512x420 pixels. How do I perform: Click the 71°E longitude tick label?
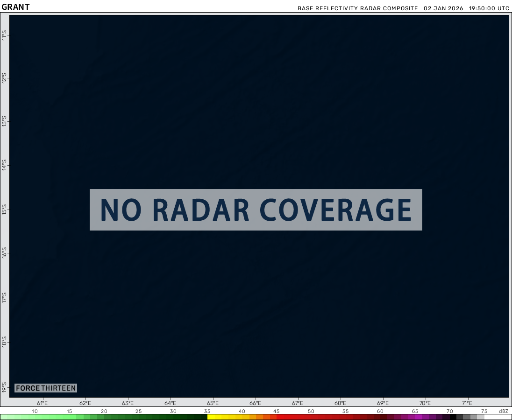point(467,403)
